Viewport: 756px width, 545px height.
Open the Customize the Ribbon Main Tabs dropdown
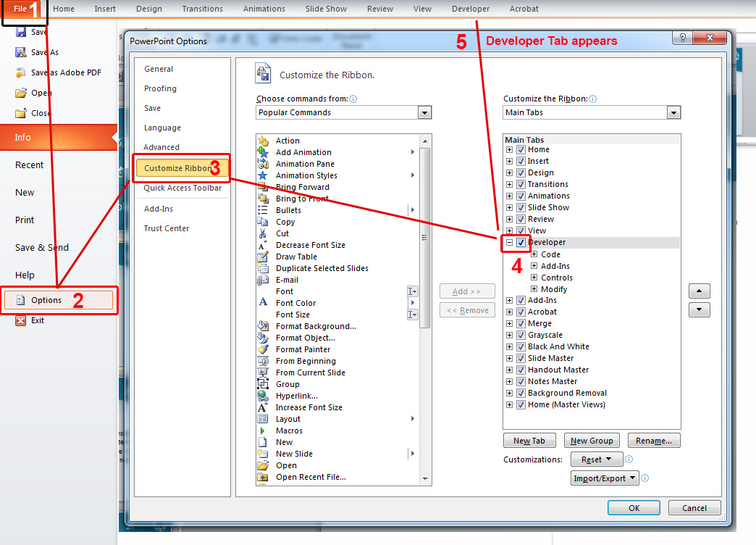[x=673, y=112]
